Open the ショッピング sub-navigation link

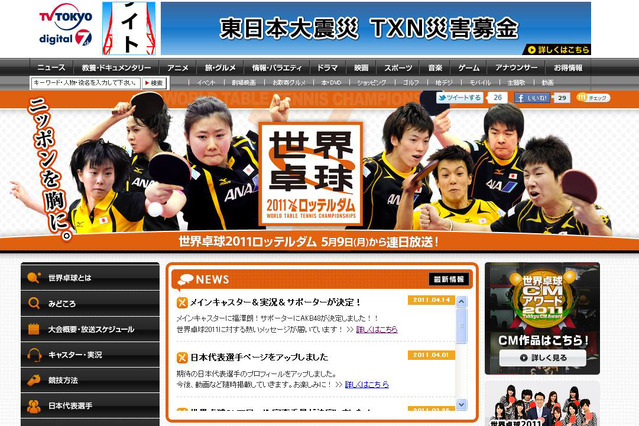(372, 83)
